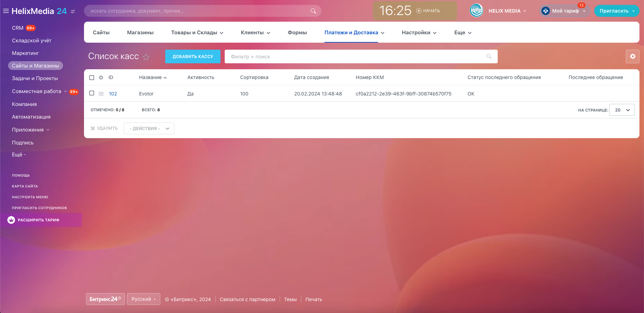Open the Формы tab
Screen dimensions: 644x313
pos(297,33)
